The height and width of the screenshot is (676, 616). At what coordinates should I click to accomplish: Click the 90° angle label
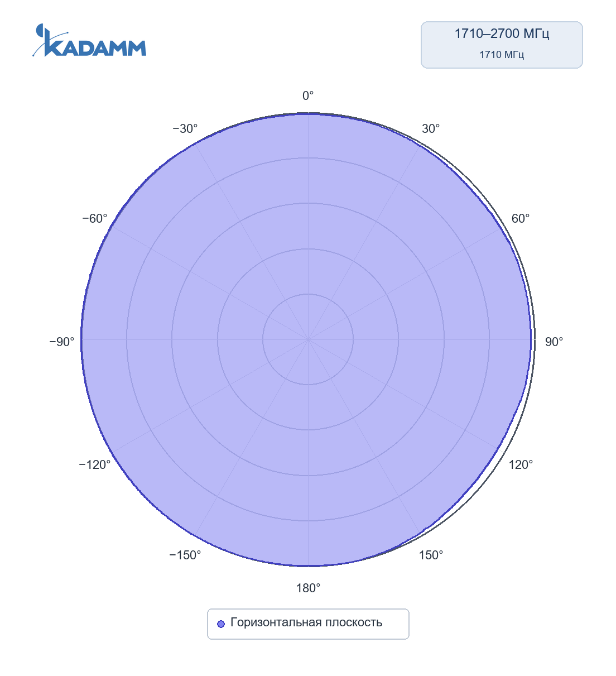click(554, 342)
